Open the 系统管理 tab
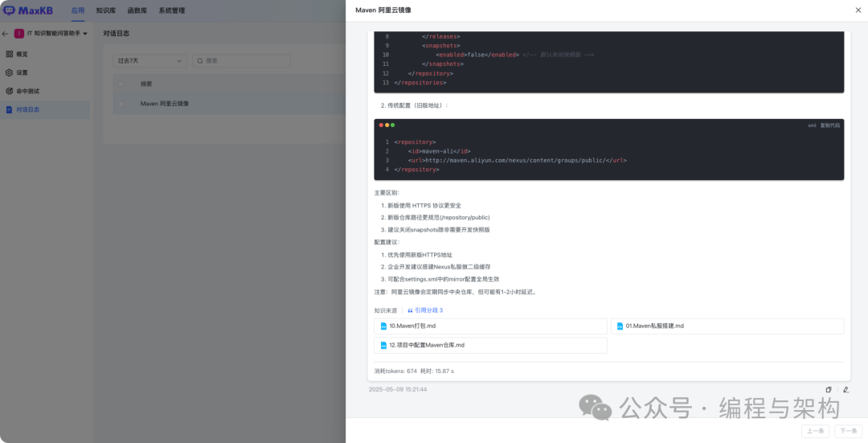Screen dimensions: 868x443 click(172, 10)
